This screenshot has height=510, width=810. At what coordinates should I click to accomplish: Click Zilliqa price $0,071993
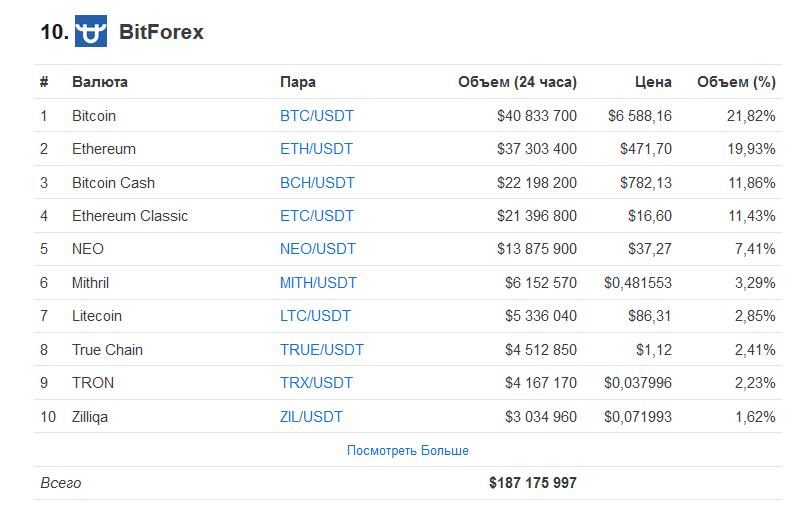coord(638,417)
